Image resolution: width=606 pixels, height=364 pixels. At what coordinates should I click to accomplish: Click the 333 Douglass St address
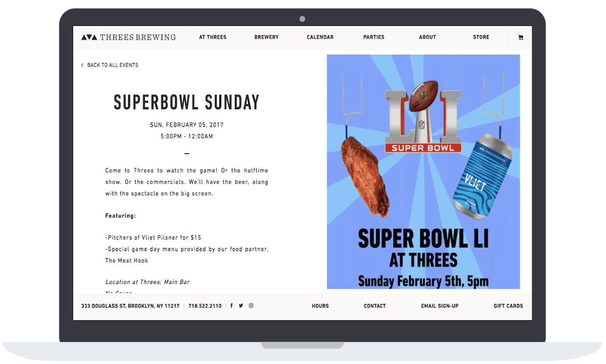tap(130, 306)
